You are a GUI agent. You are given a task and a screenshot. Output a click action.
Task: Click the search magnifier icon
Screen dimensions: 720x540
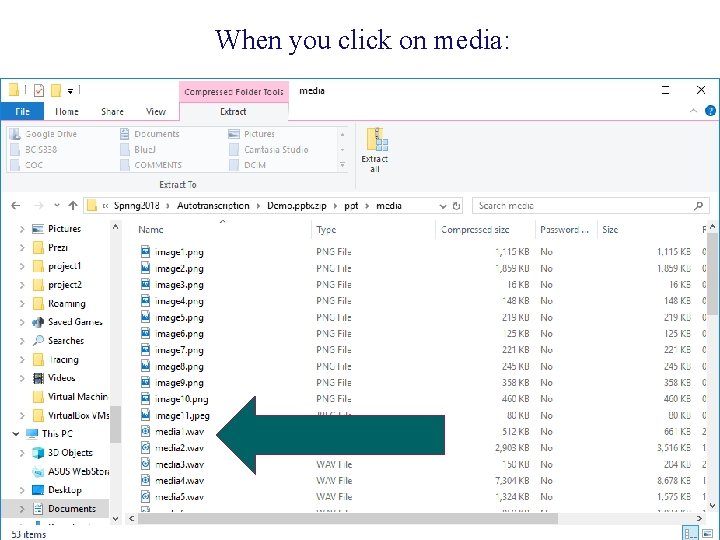pos(699,206)
